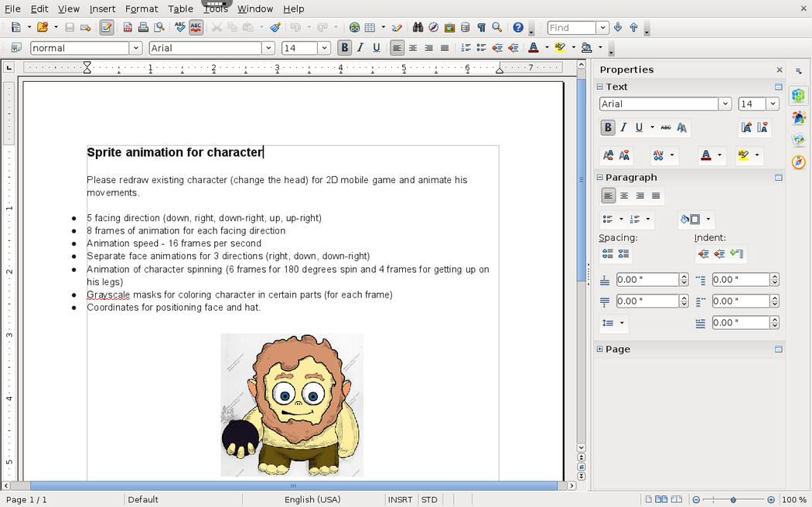Screen dimensions: 812x507
Task: Expand the Page section in Properties
Action: [x=599, y=349]
